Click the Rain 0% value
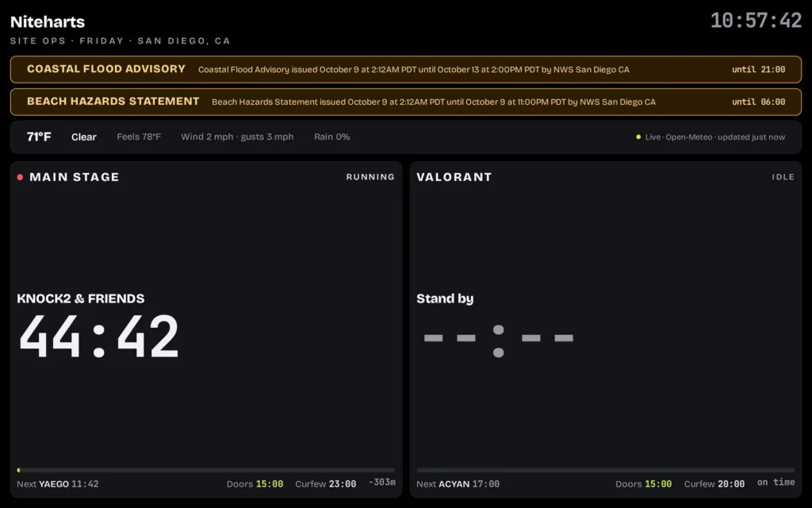The image size is (812, 508). (332, 137)
